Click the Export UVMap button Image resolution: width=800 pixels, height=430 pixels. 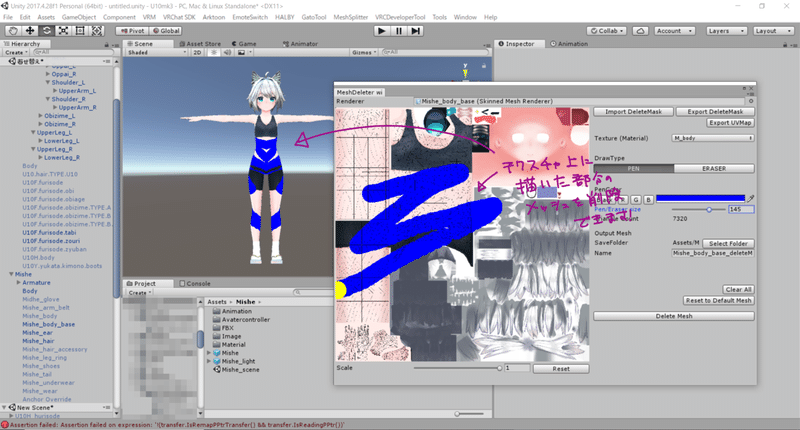[730, 123]
